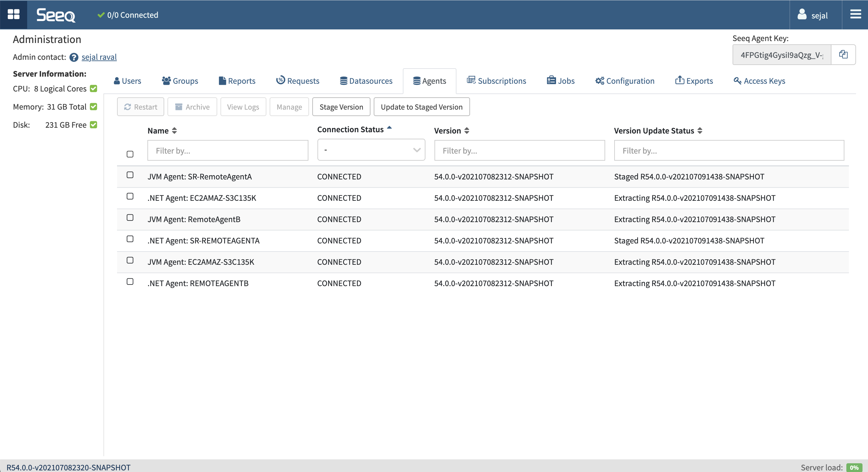This screenshot has height=472, width=868.
Task: Select the .NET Agent: REMOTEAGENTB checkbox
Action: coord(130,282)
